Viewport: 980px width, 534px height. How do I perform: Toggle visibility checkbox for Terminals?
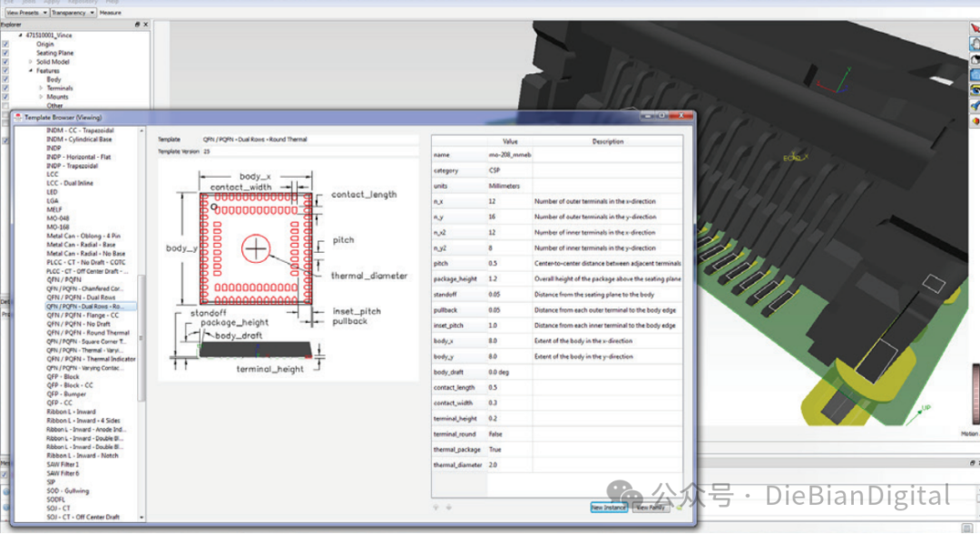pos(5,88)
